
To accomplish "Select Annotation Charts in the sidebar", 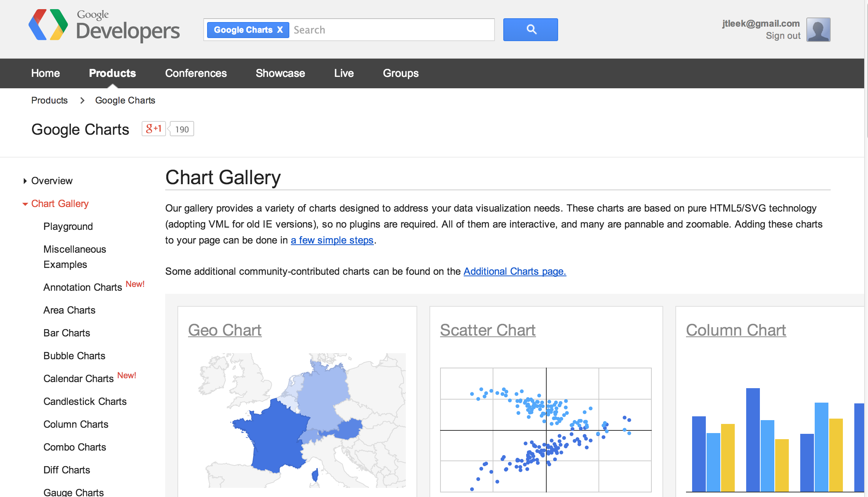I will 82,287.
